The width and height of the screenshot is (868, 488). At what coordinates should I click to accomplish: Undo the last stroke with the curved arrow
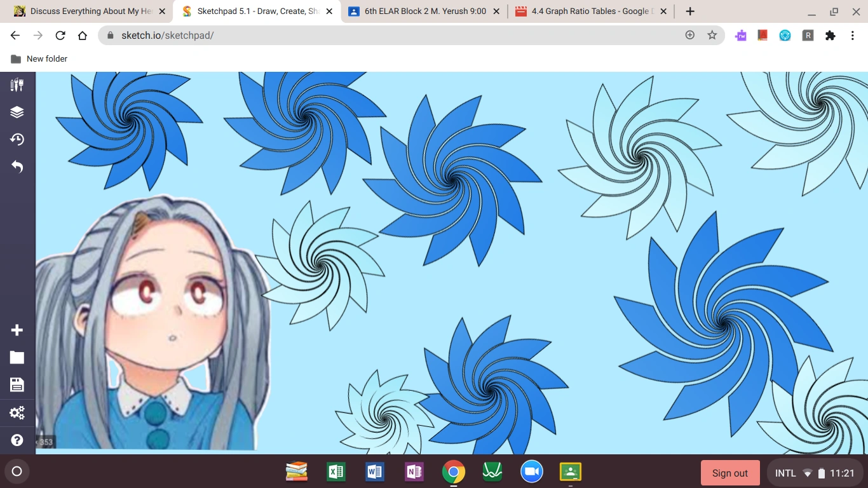coord(17,166)
